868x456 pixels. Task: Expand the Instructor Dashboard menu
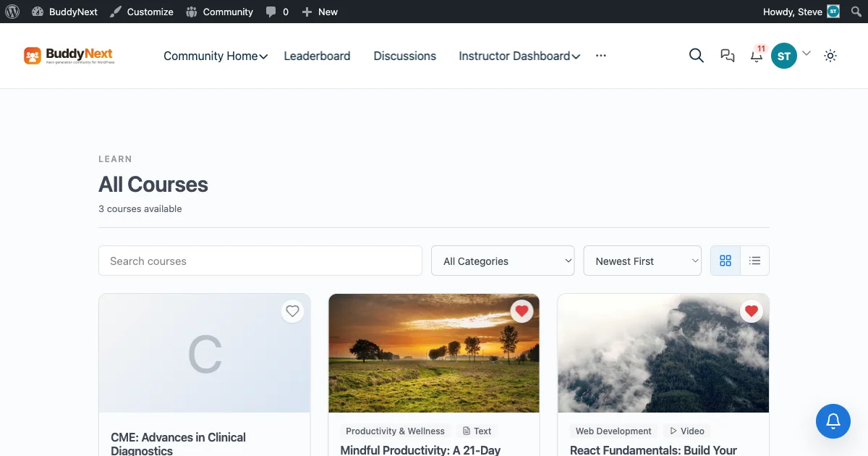(519, 56)
